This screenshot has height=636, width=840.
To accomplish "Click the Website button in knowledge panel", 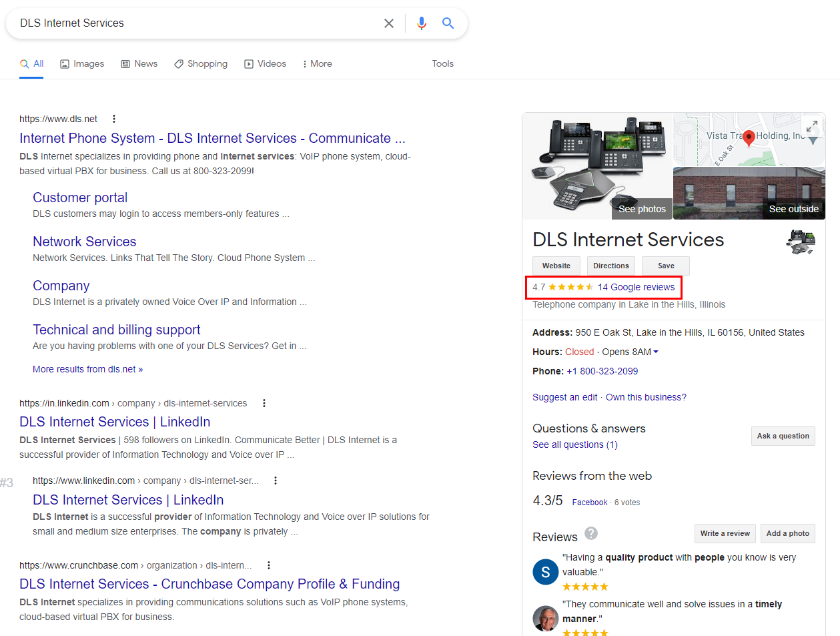I will point(556,266).
